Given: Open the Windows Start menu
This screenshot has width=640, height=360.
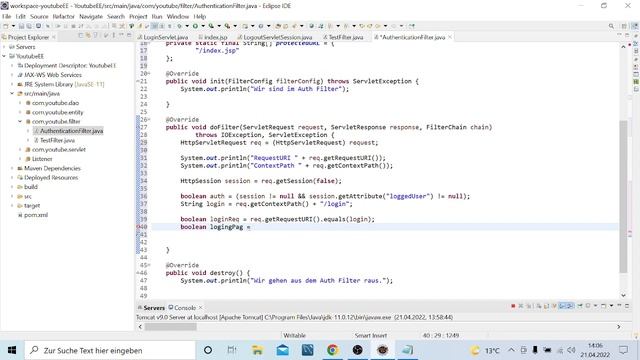Looking at the screenshot, I should click(x=12, y=350).
